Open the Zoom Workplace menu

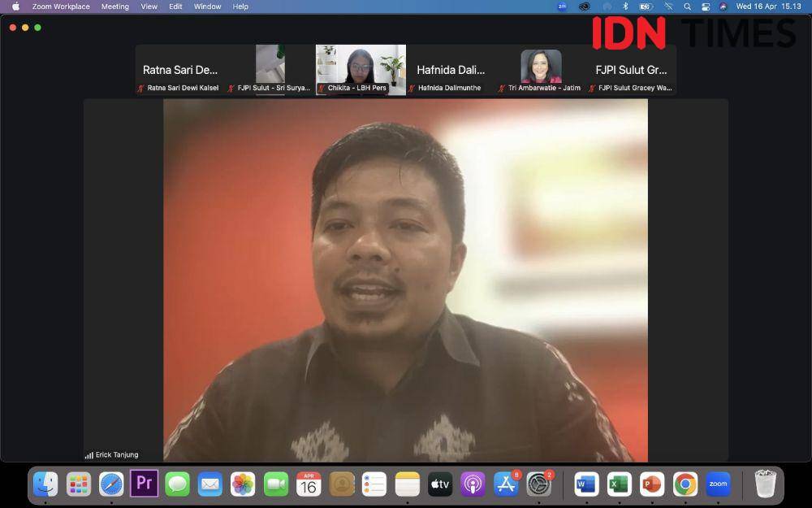coord(61,7)
